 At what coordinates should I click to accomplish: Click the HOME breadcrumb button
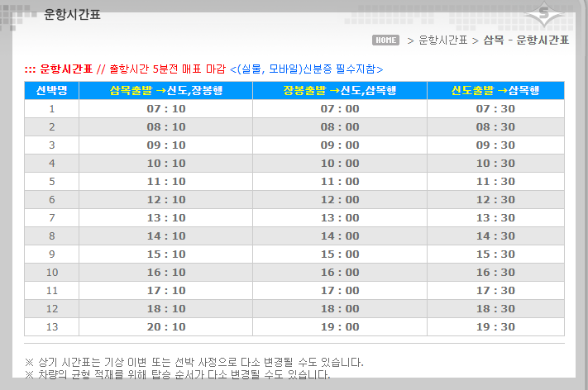385,40
